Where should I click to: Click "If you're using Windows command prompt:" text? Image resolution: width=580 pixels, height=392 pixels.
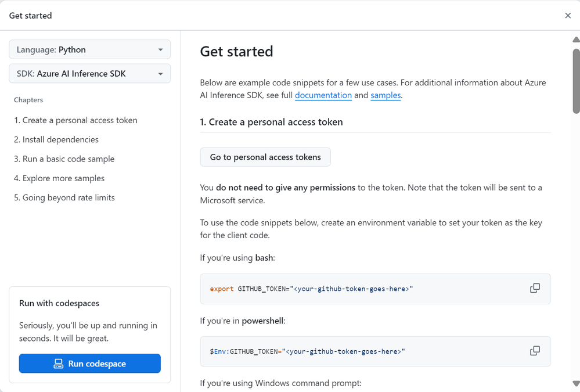click(x=281, y=383)
